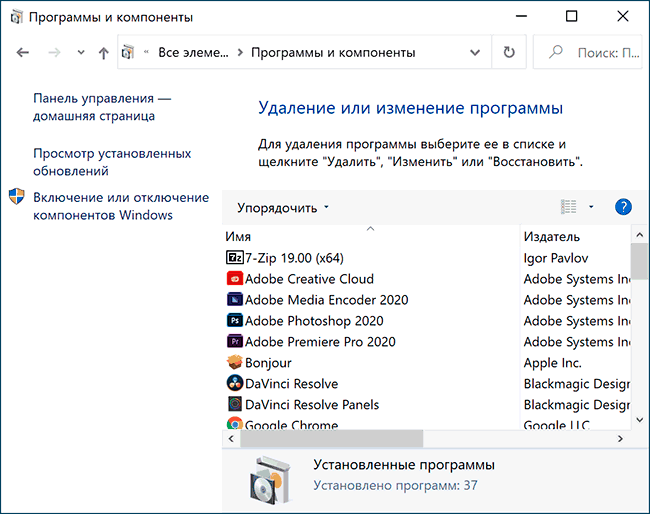Open help with the question mark icon
This screenshot has height=514, width=650.
click(x=623, y=206)
